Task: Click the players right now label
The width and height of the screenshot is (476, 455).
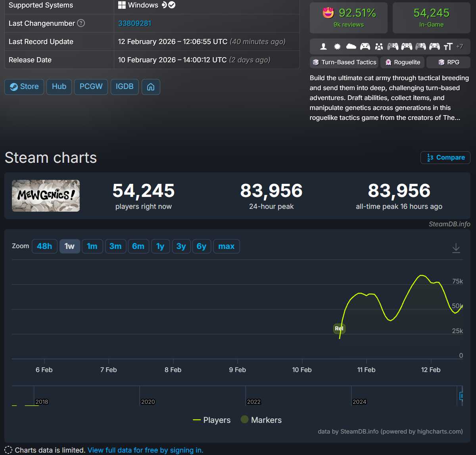Action: click(x=144, y=206)
